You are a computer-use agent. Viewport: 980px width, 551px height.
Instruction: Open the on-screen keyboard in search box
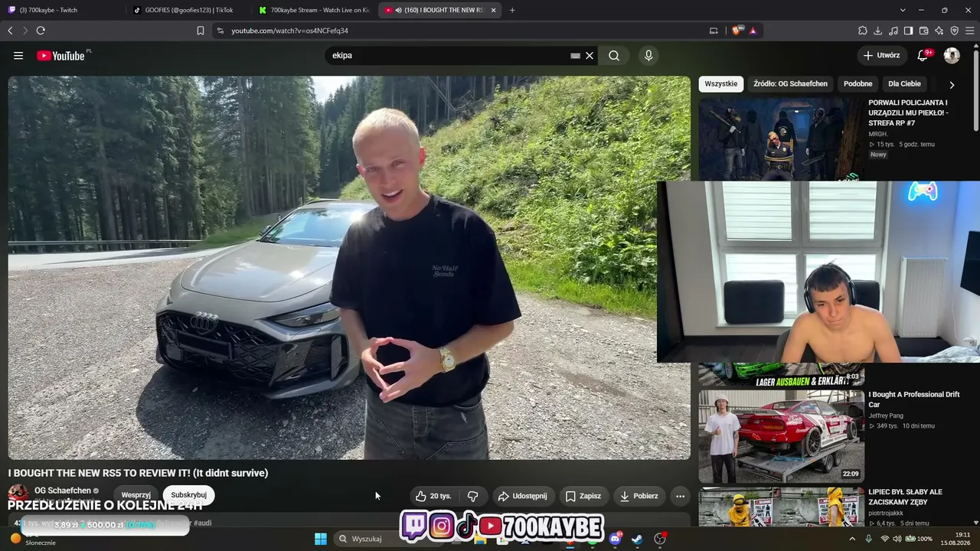[575, 55]
